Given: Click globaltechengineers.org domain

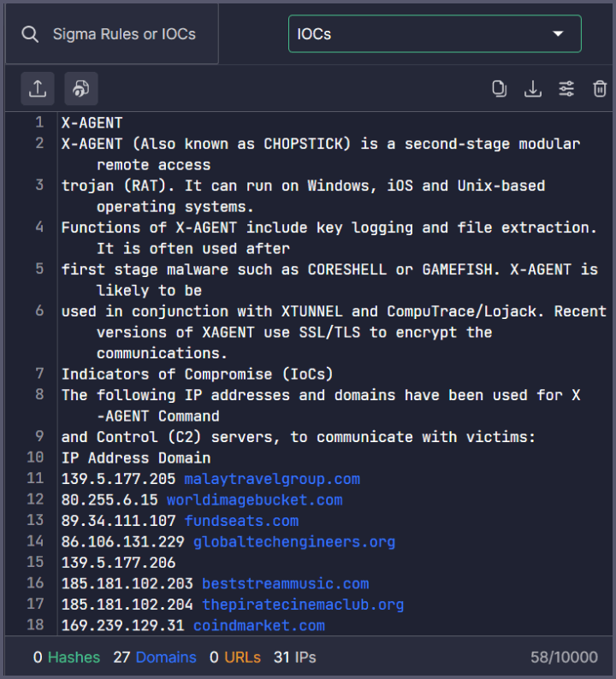Looking at the screenshot, I should (x=294, y=541).
